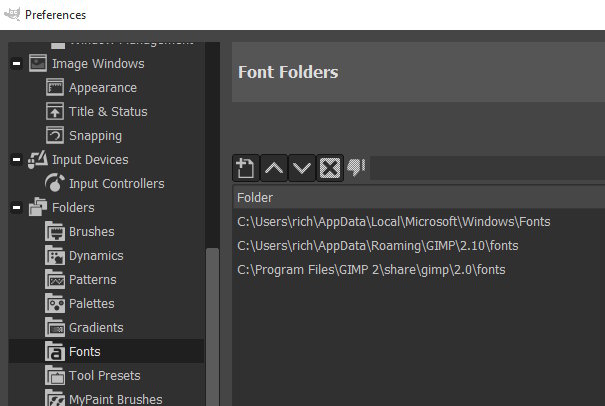Screen dimensions: 605x406
Task: Open Snapping preferences page
Action: 95,136
